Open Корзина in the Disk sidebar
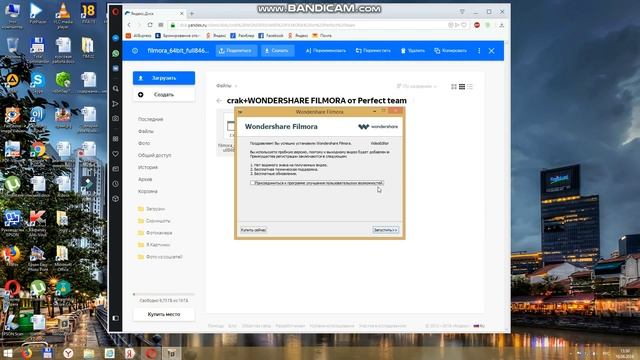Screen dimensions: 640x360 coord(147,191)
